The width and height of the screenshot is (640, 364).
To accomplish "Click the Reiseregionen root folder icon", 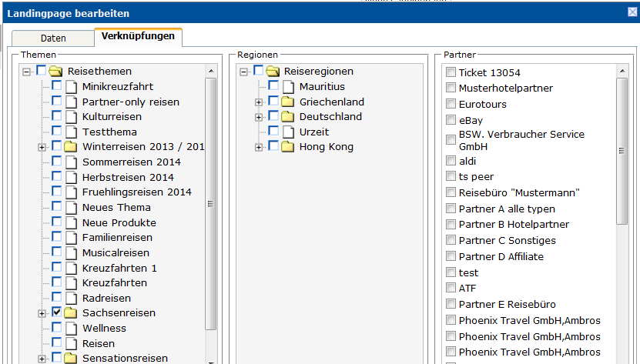I will pyautogui.click(x=273, y=72).
